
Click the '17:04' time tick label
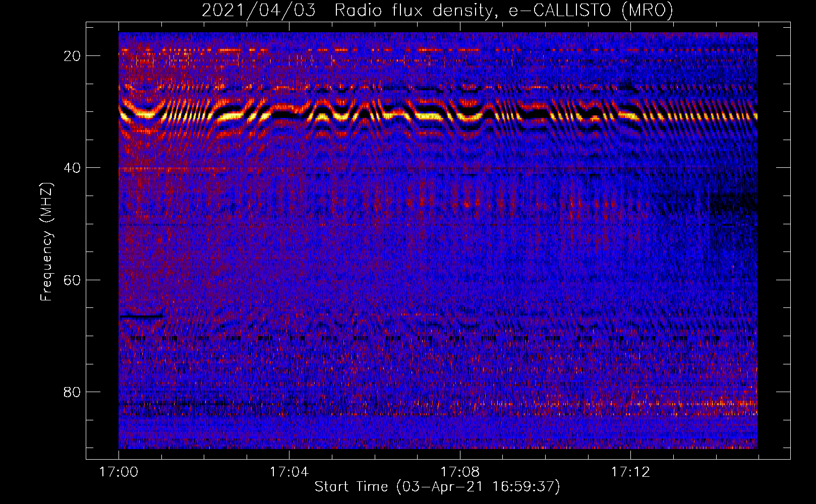[x=289, y=472]
